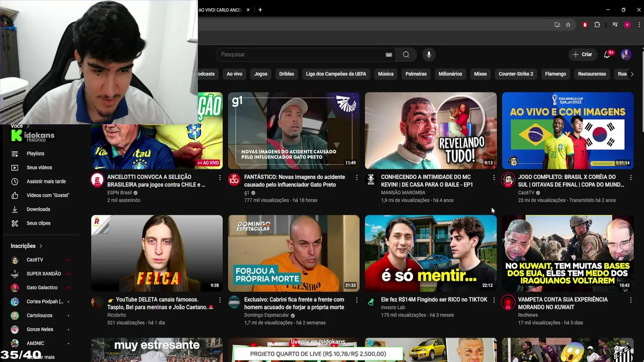The height and width of the screenshot is (362, 644).
Task: Open RedNews channel avatar beside Vampeta video
Action: 508,302
